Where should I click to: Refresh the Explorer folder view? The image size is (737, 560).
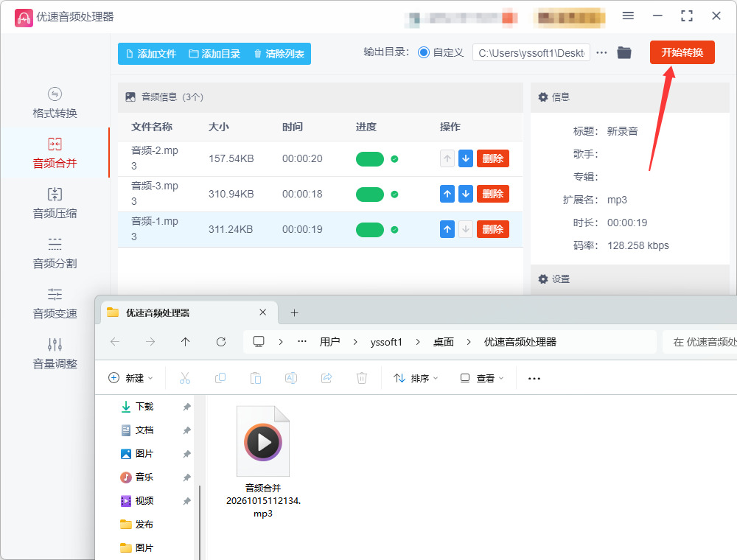click(x=221, y=342)
